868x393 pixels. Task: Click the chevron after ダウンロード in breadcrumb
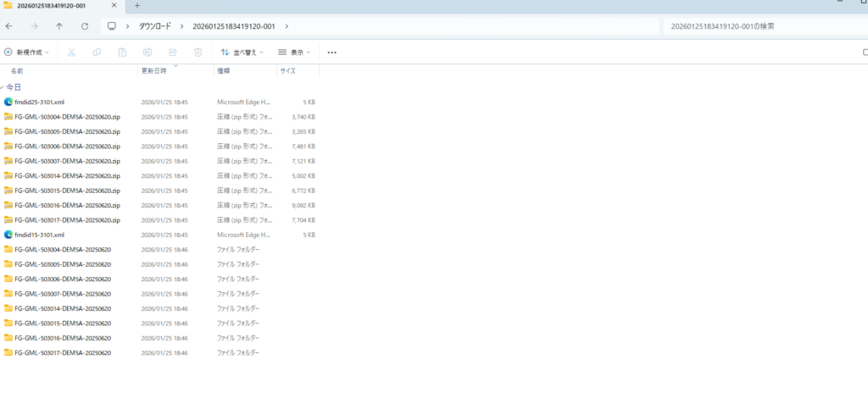tap(178, 26)
